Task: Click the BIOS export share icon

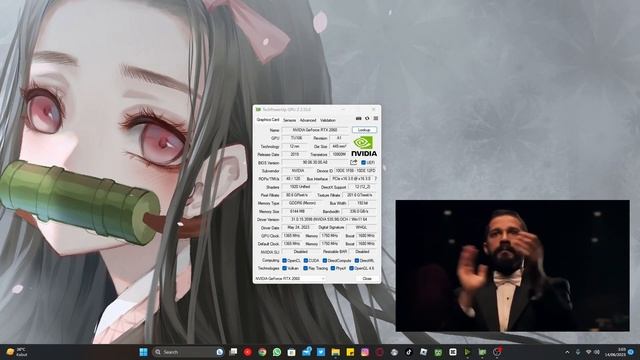Action: [x=353, y=162]
